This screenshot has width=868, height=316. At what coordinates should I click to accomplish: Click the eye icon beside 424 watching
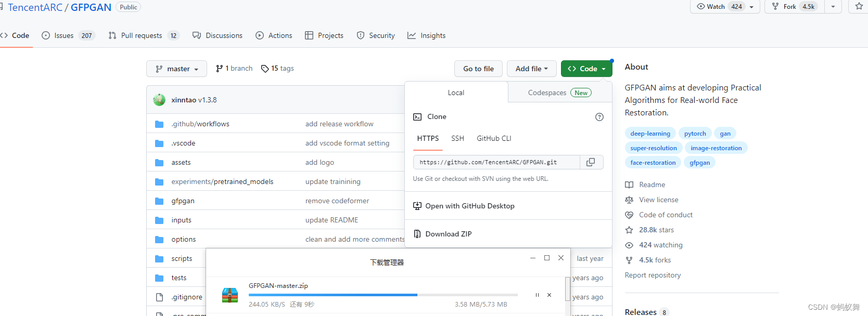point(629,245)
